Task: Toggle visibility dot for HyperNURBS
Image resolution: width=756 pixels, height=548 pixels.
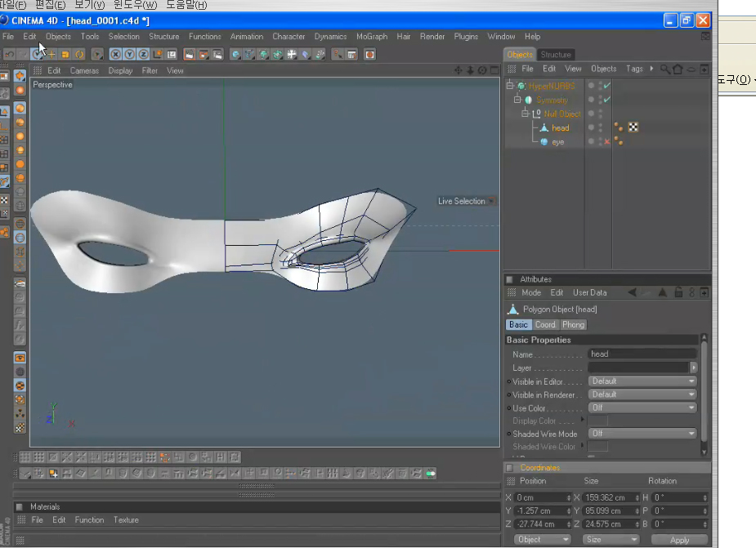Action: click(591, 85)
